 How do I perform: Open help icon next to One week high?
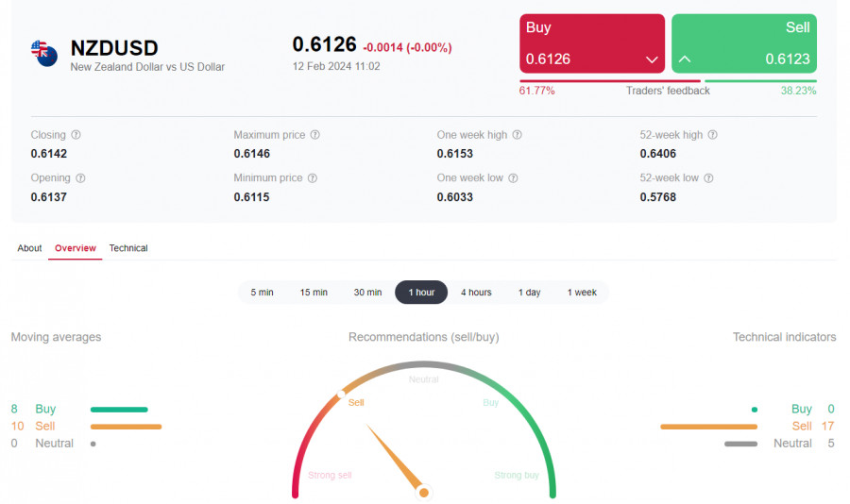click(518, 134)
